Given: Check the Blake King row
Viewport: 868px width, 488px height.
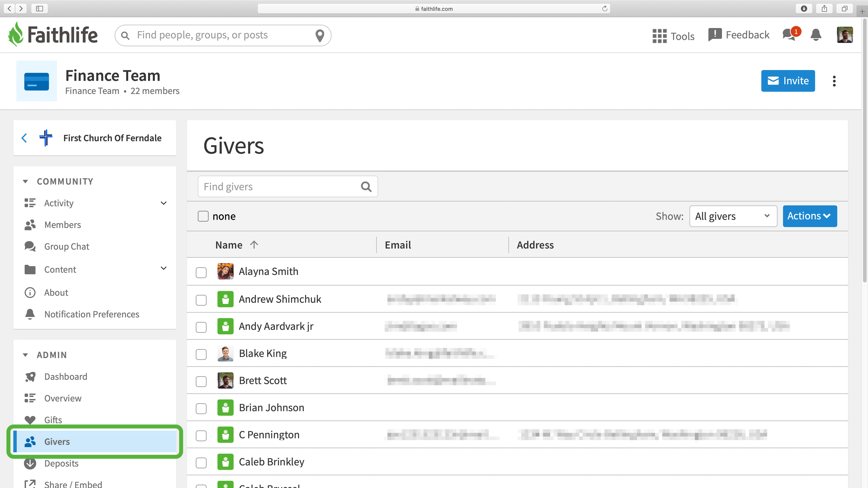Looking at the screenshot, I should pyautogui.click(x=201, y=354).
